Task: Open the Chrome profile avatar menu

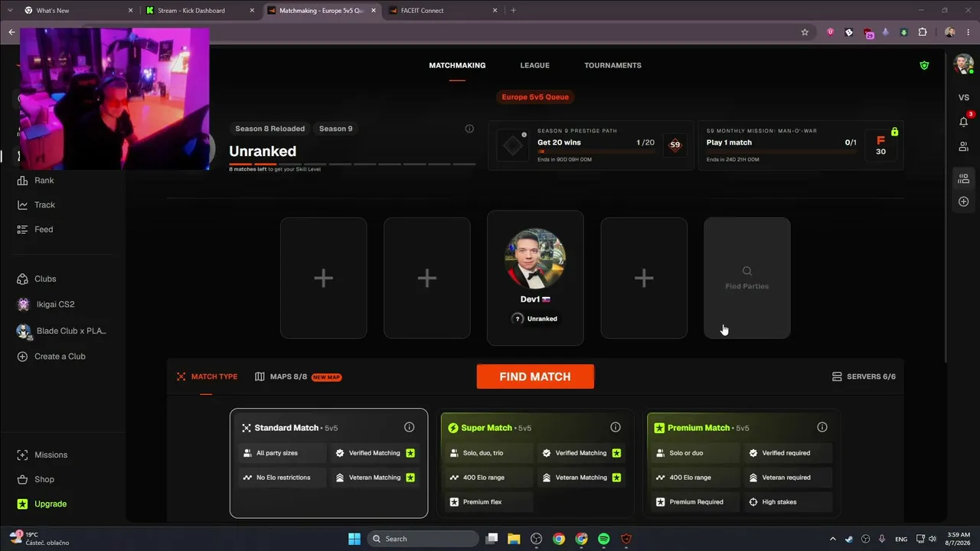Action: [950, 32]
